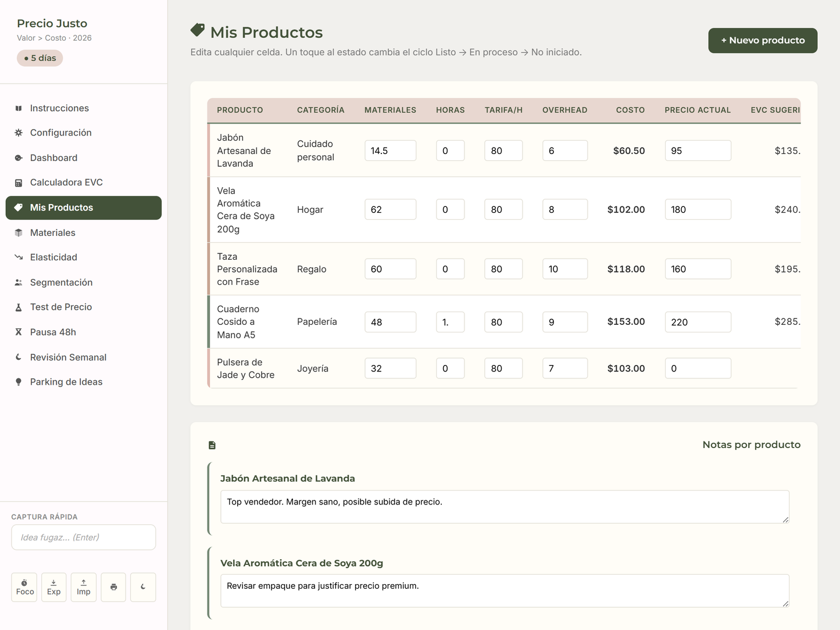Click the Test de Precio flask icon
Screen dimensions: 840x630
tap(19, 307)
